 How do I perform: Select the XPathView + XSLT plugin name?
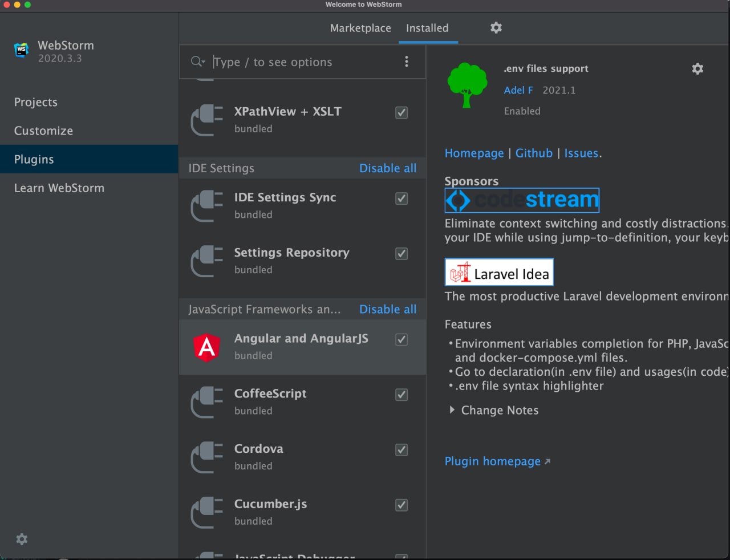coord(287,111)
